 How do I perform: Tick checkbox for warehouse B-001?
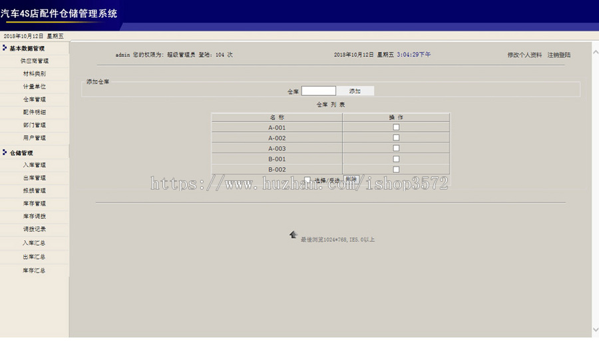click(x=396, y=159)
